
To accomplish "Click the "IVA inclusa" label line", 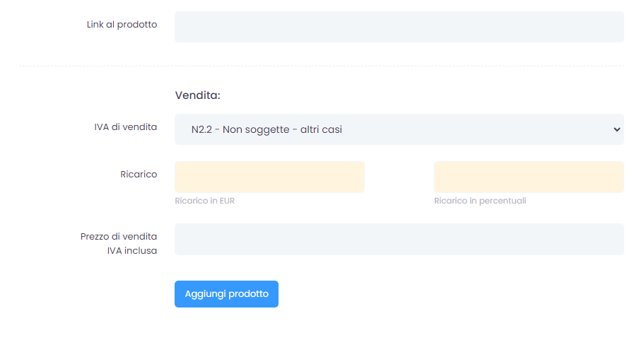I will [x=127, y=250].
